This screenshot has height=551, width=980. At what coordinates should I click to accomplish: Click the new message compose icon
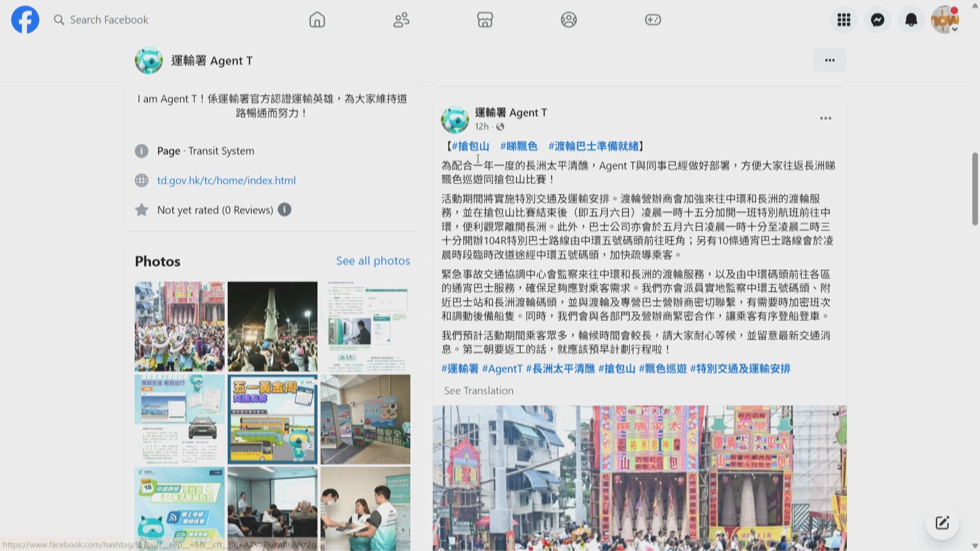coord(942,523)
